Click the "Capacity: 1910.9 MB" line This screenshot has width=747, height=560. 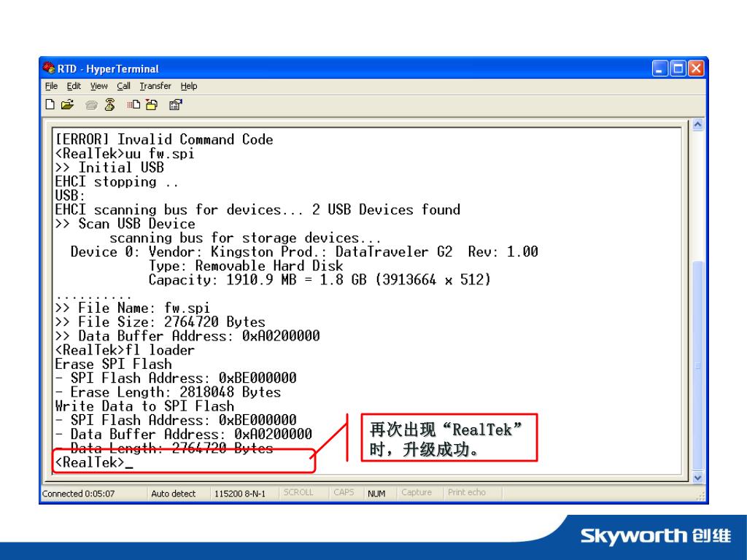pyautogui.click(x=320, y=280)
